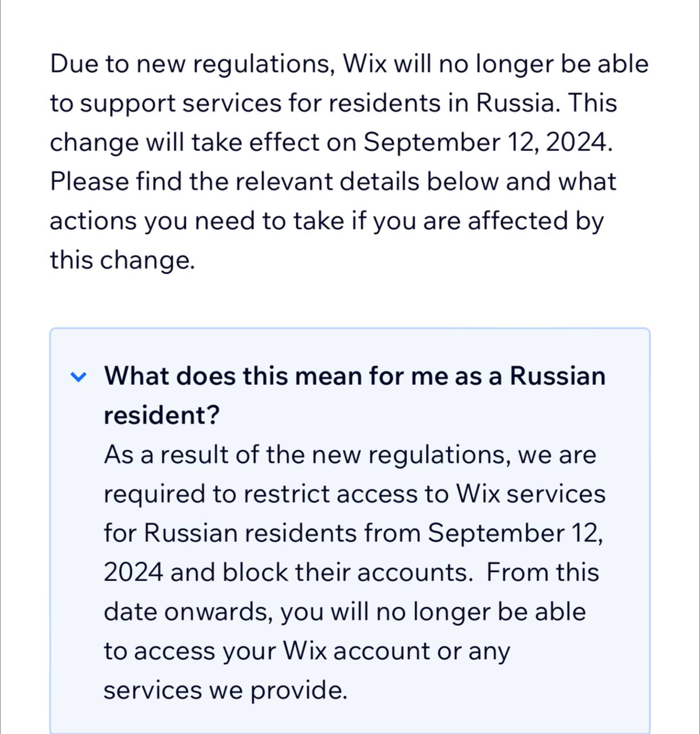Image resolution: width=700 pixels, height=734 pixels.
Task: Click "Russia." in the intro paragraph
Action: (514, 103)
